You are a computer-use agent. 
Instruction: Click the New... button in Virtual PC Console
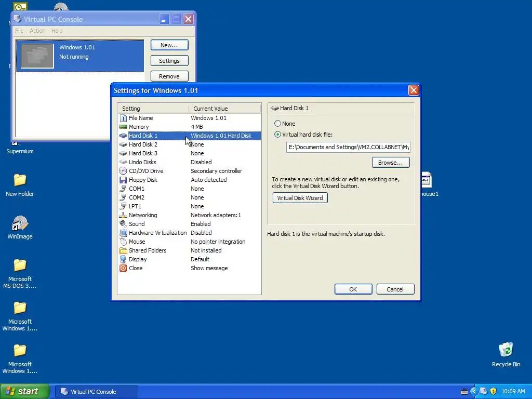[169, 45]
